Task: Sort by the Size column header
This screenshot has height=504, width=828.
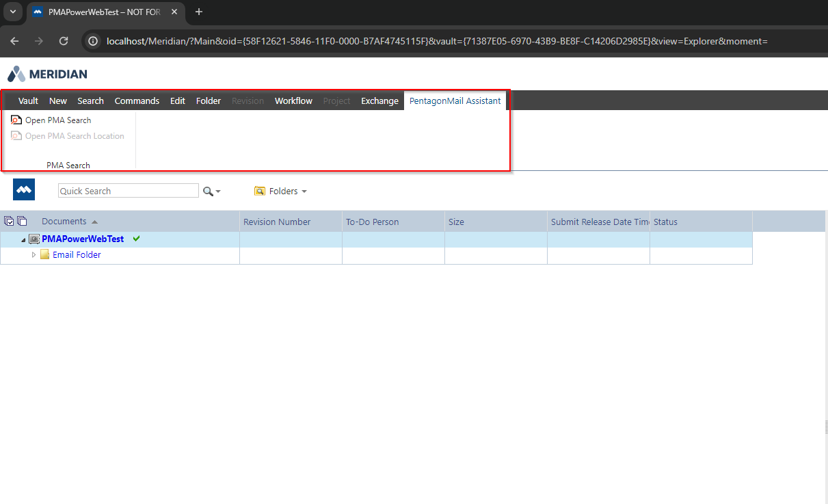Action: tap(496, 222)
